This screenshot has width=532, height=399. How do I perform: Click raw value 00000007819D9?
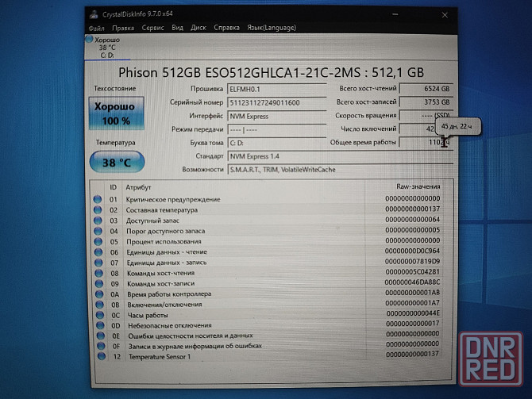click(x=412, y=261)
